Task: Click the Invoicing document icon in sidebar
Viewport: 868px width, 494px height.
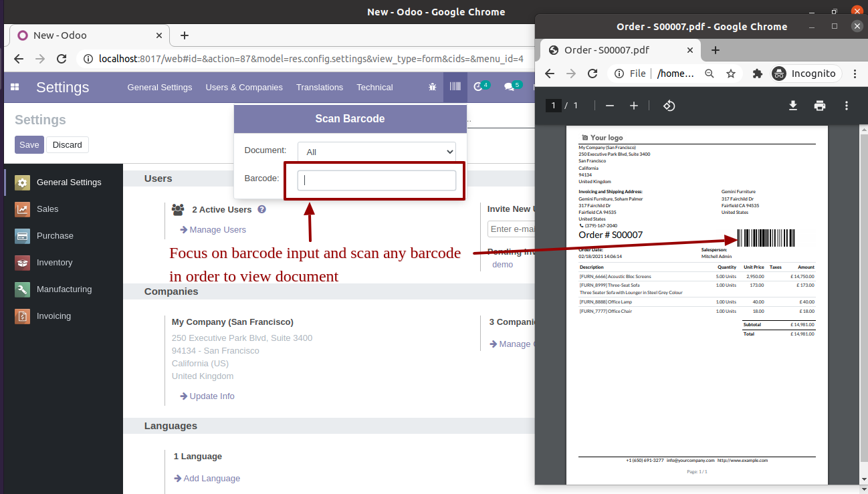Action: pos(23,316)
